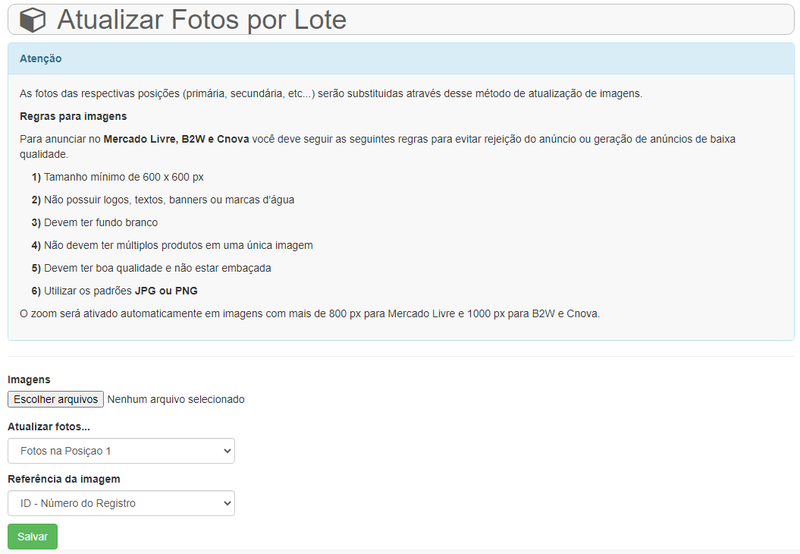Screen dimensions: 800x554
Task: Click the Escolher arquivos button
Action: tap(56, 399)
